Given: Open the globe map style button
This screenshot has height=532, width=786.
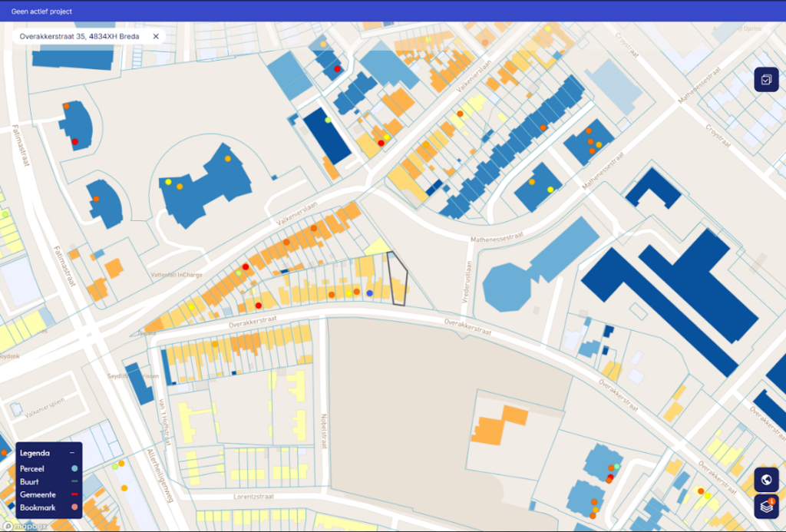Looking at the screenshot, I should pyautogui.click(x=766, y=481).
